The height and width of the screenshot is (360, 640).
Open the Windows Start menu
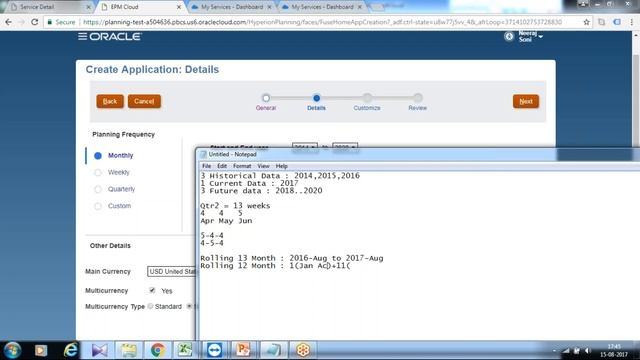point(13,350)
